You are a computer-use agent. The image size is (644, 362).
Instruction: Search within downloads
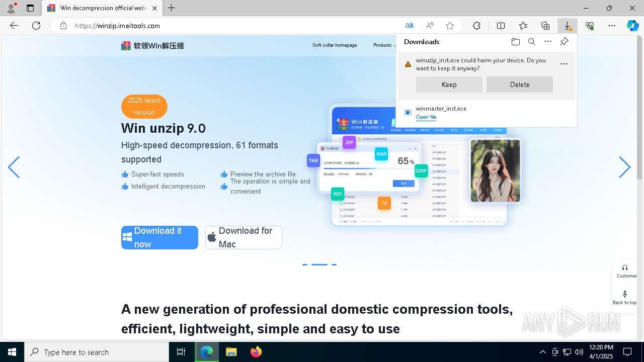(x=532, y=42)
